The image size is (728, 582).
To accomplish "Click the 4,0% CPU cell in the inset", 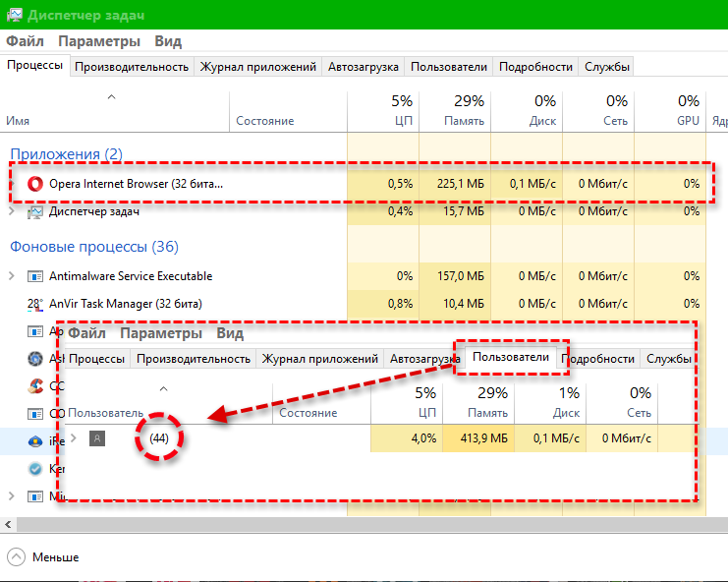I will point(407,438).
